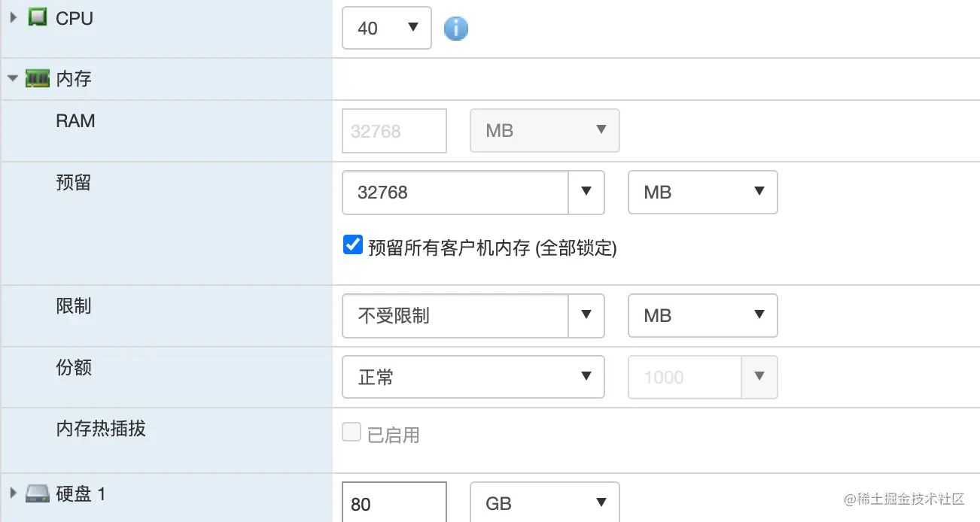
Task: Toggle the 内存热插拔 已启用 checkbox
Action: [352, 432]
